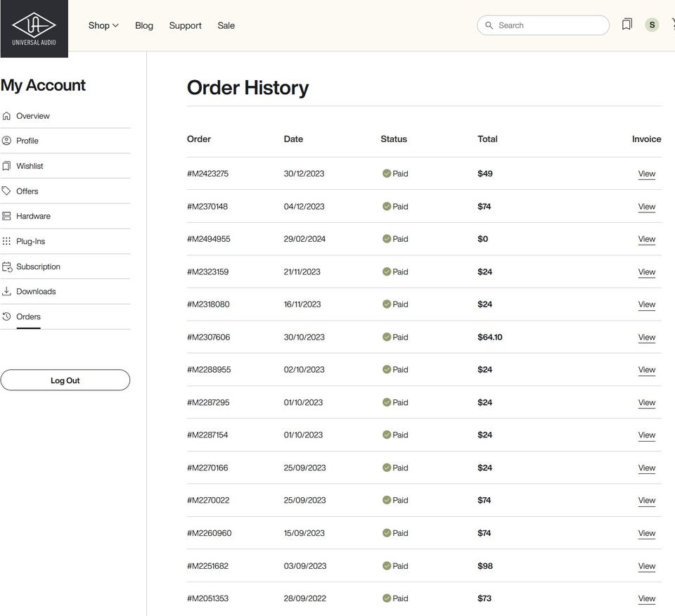Screen dimensions: 675x616
Task: Expand the Shop dropdown menu
Action: point(103,25)
